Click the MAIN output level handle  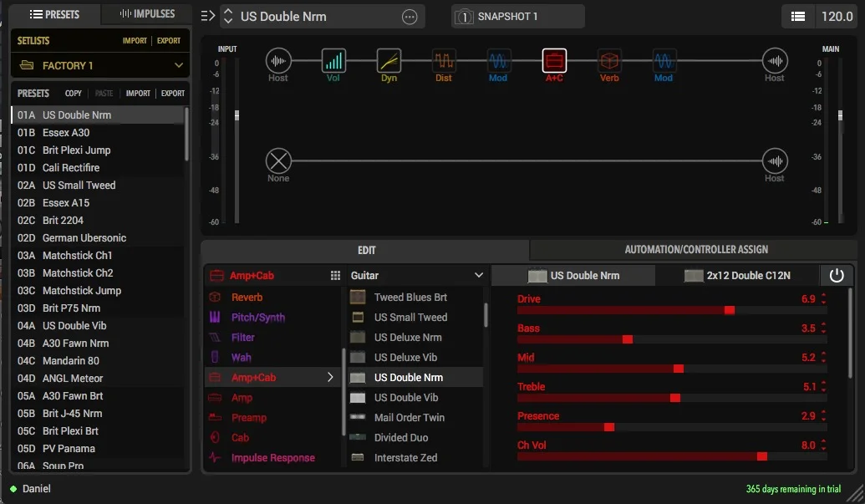click(840, 115)
